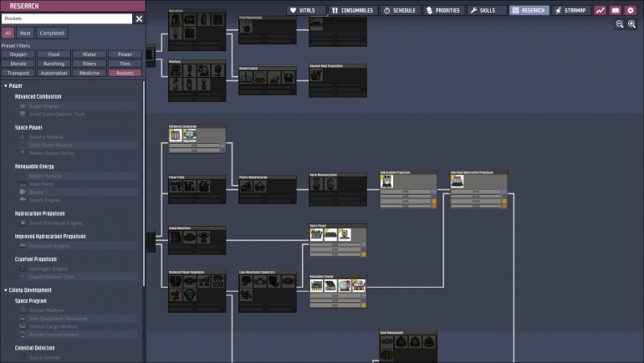Click the left panel vertical scrollbar
The width and height of the screenshot is (644, 363).
coord(144,183)
